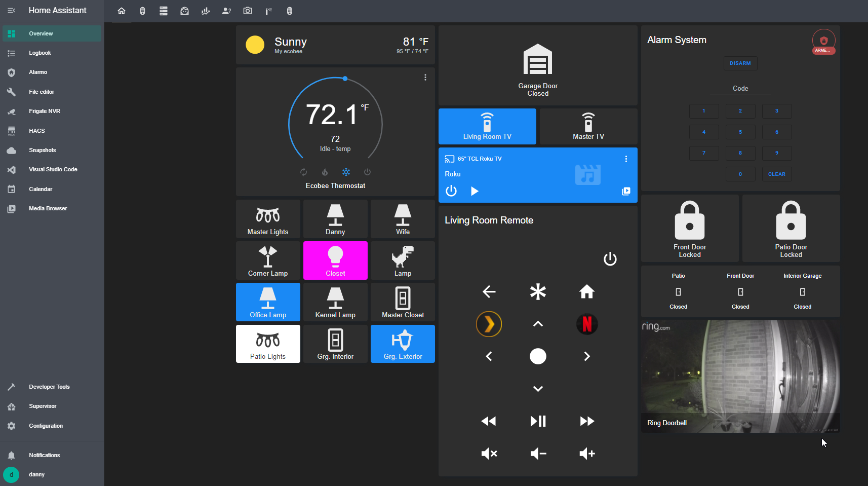The image size is (868, 486).
Task: Click the remote asterisk options button
Action: pyautogui.click(x=538, y=291)
